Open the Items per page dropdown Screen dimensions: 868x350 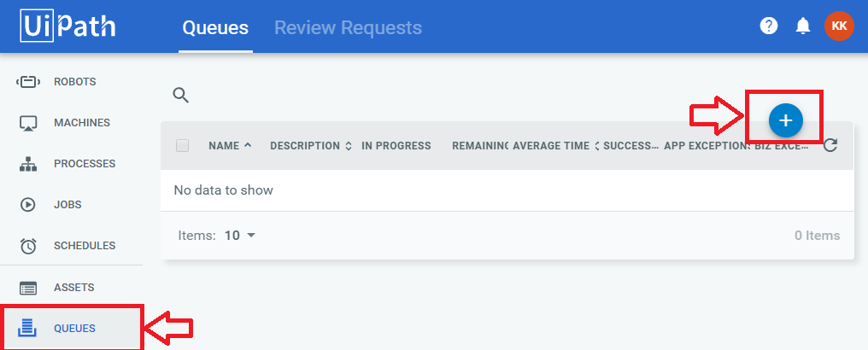241,236
